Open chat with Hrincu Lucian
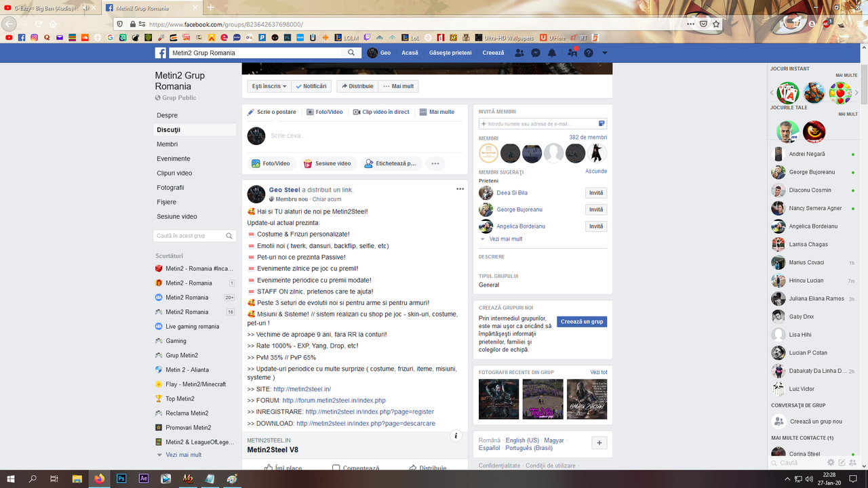This screenshot has width=868, height=488. click(x=812, y=281)
